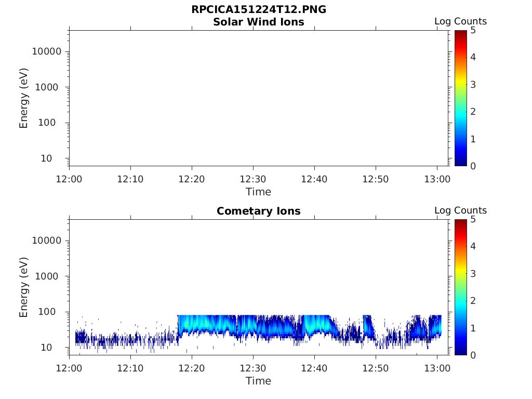Click Log Counts label above Solar Wind colorbar

pos(460,21)
